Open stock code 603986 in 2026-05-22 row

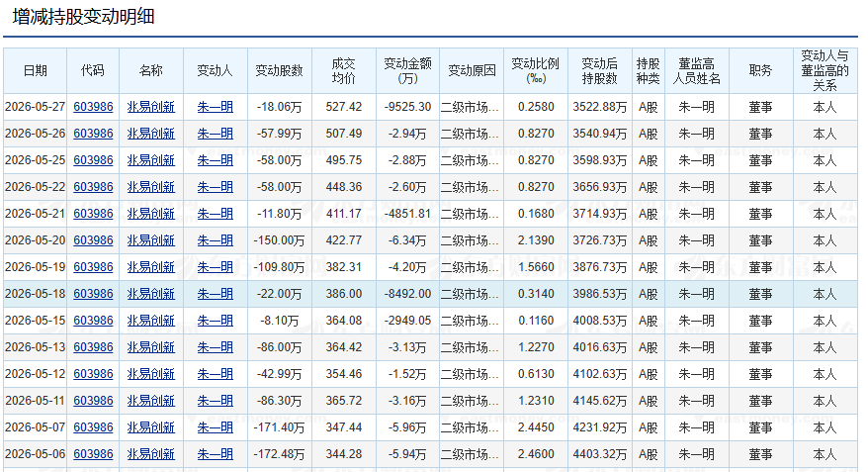93,187
